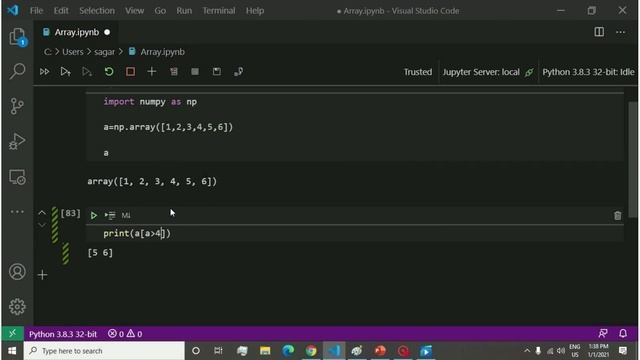Click the Array.ipynb breadcrumb segment
The image size is (640, 360).
tap(162, 52)
